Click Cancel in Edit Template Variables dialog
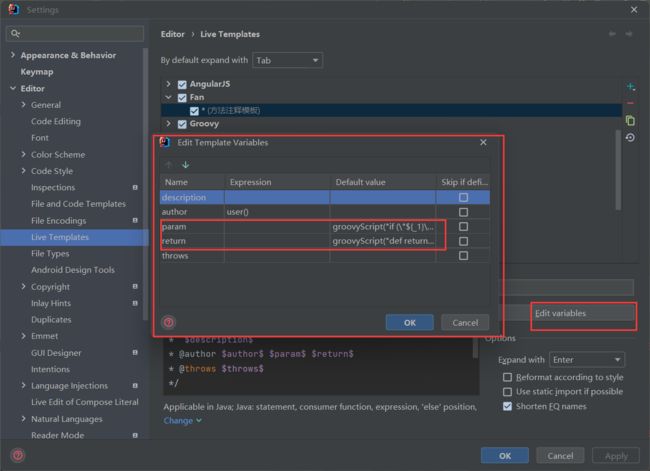The width and height of the screenshot is (650, 471). click(465, 323)
